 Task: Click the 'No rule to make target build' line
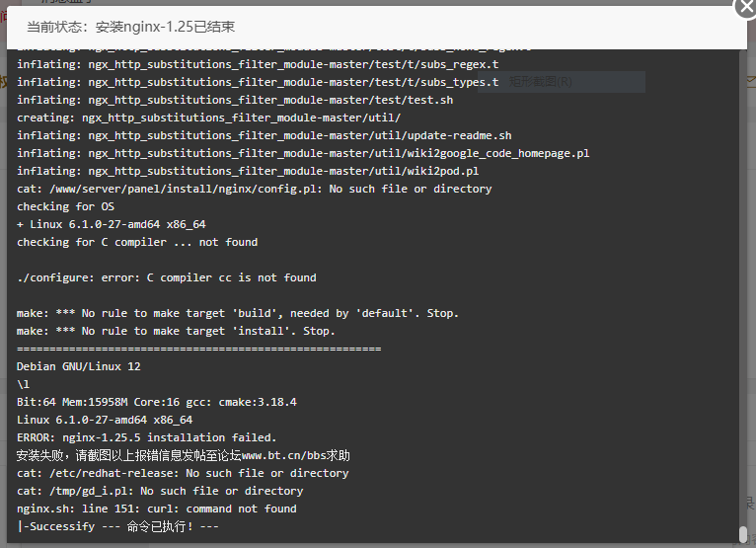(237, 313)
